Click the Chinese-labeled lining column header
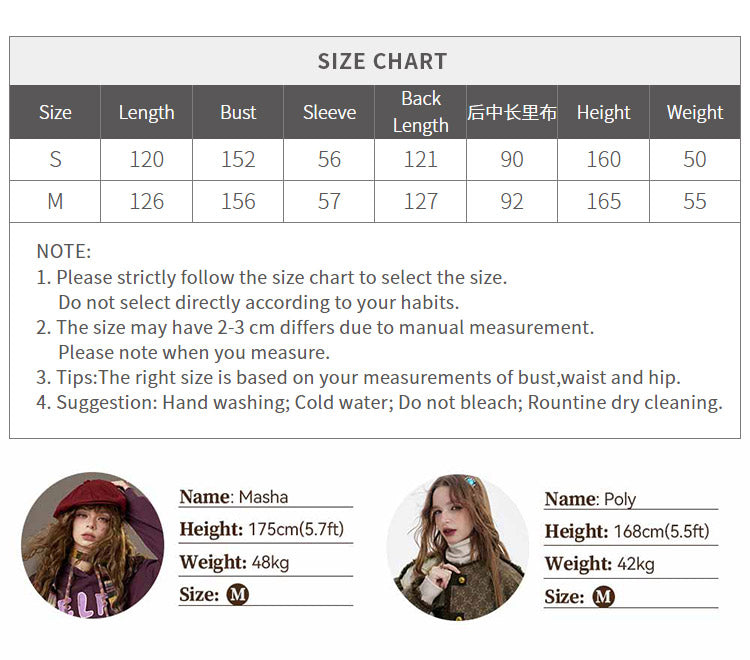The image size is (750, 660). (x=511, y=112)
